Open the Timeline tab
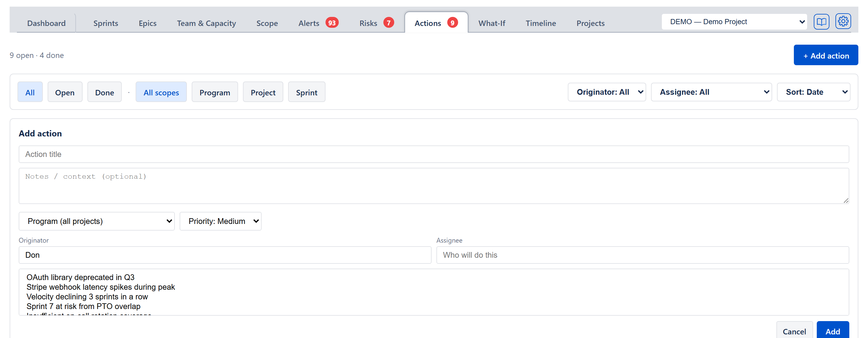This screenshot has height=338, width=868. [540, 23]
